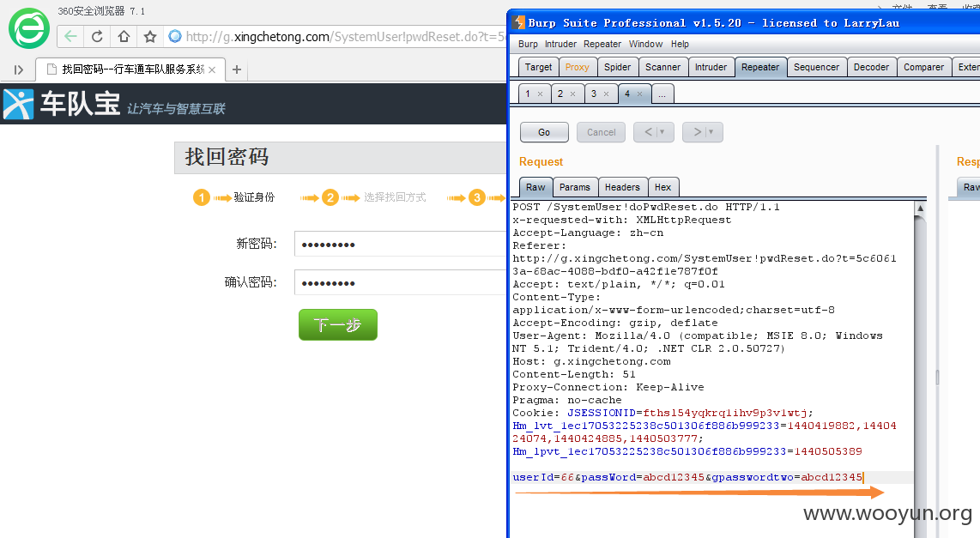Click the 新密码 password field
The height and width of the screenshot is (538, 980).
[x=400, y=244]
